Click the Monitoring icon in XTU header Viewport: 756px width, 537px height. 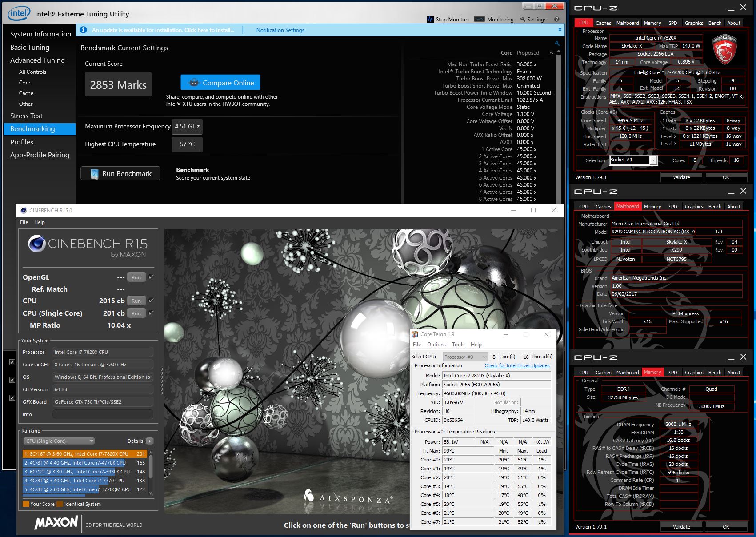point(479,19)
